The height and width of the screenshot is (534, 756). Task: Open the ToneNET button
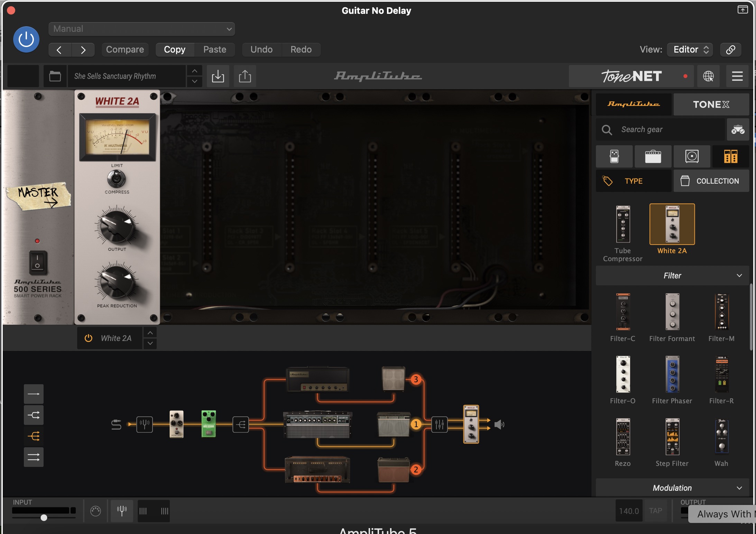(631, 76)
